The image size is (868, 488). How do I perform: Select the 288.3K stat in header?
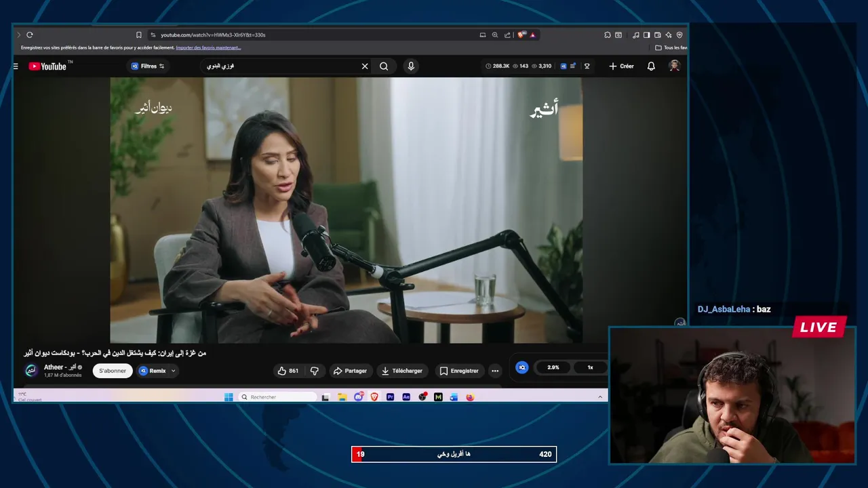[x=498, y=66]
